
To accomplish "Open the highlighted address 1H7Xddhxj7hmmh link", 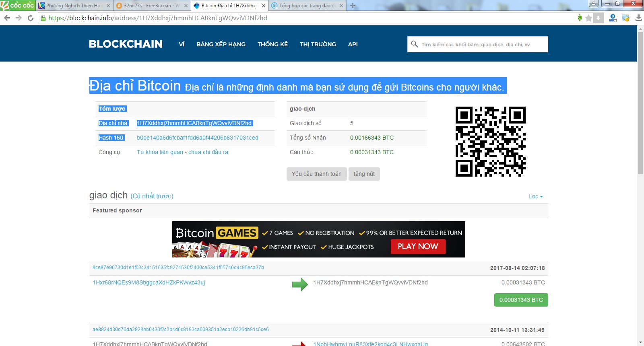I will 194,123.
